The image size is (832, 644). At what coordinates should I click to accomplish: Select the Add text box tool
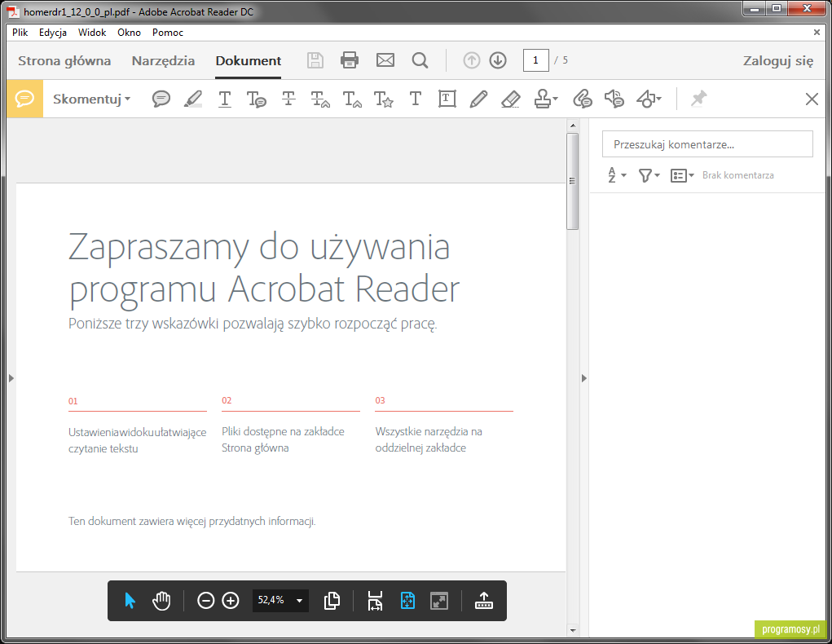(447, 99)
